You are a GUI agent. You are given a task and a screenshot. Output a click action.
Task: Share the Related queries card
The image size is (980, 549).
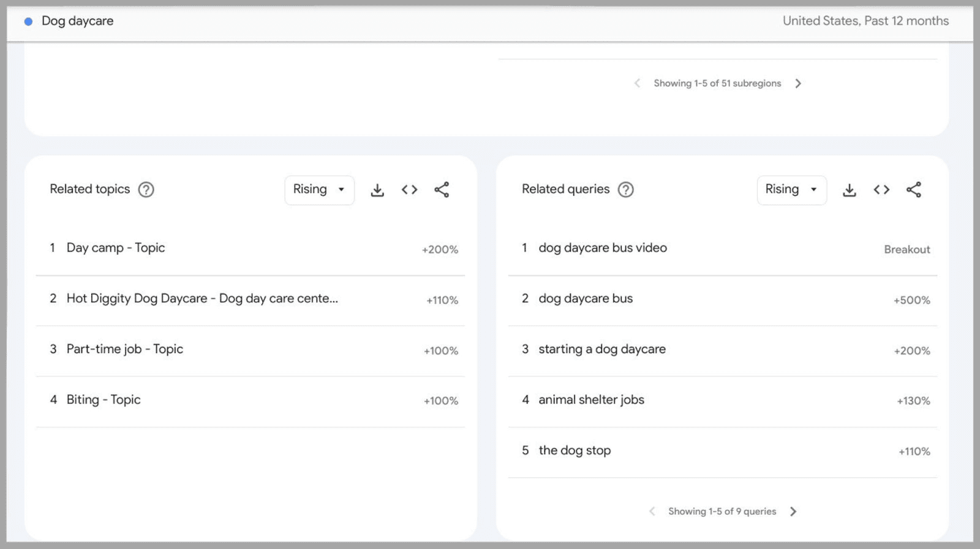pos(913,190)
